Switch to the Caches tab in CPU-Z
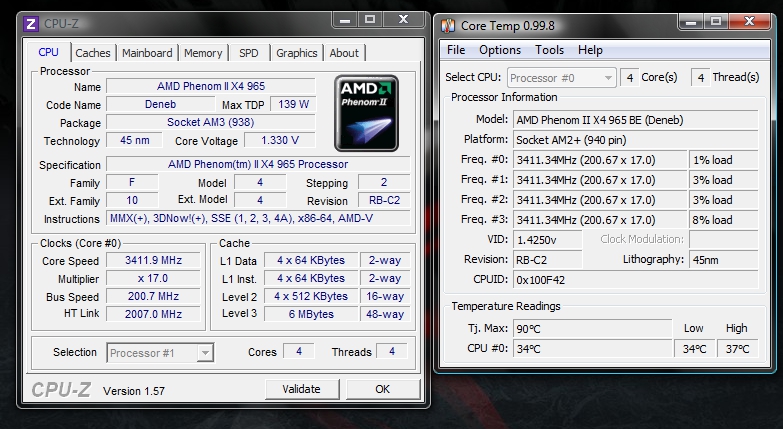 coord(93,53)
